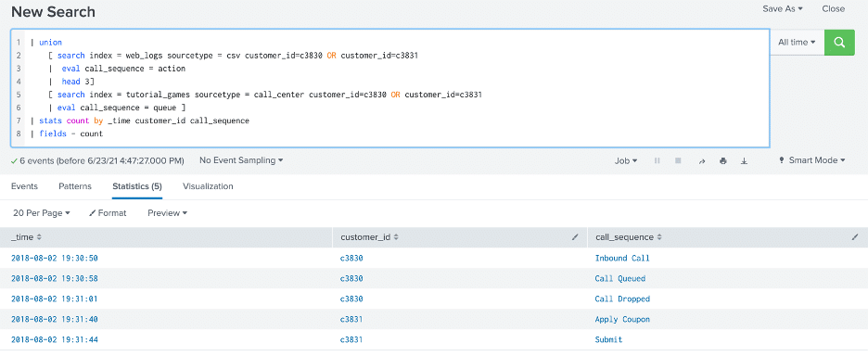The image size is (868, 356).
Task: Close the search
Action: pos(833,9)
